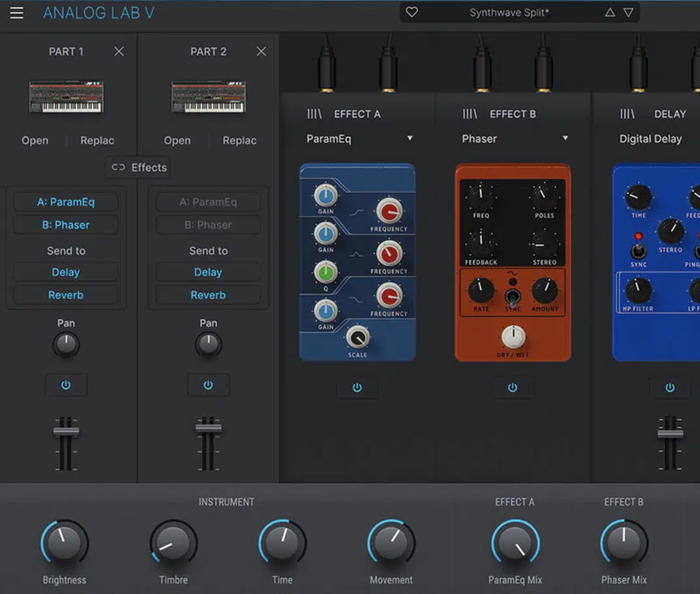Screen dimensions: 700x594
Task: Toggle Effect A power button
Action: tap(357, 388)
